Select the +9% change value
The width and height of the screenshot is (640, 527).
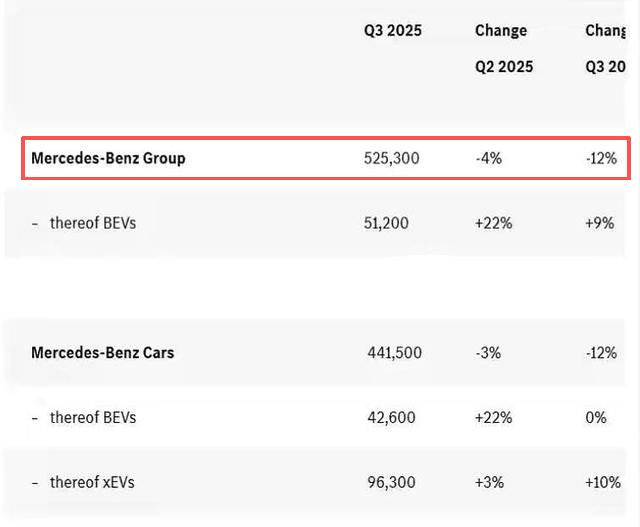tap(599, 223)
